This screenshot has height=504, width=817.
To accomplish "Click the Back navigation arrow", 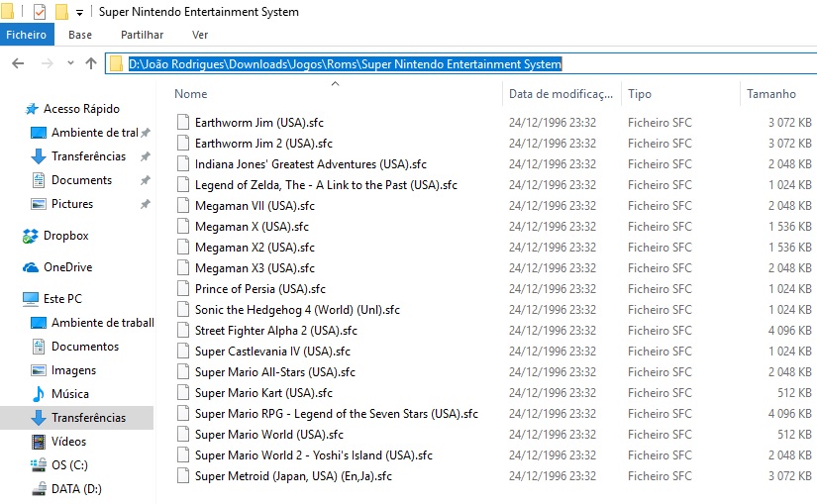I will (18, 63).
